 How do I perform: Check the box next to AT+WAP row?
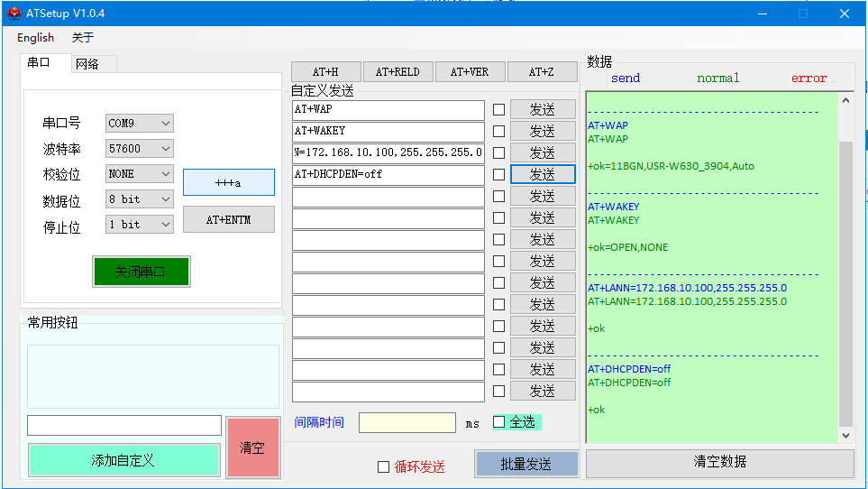click(498, 109)
